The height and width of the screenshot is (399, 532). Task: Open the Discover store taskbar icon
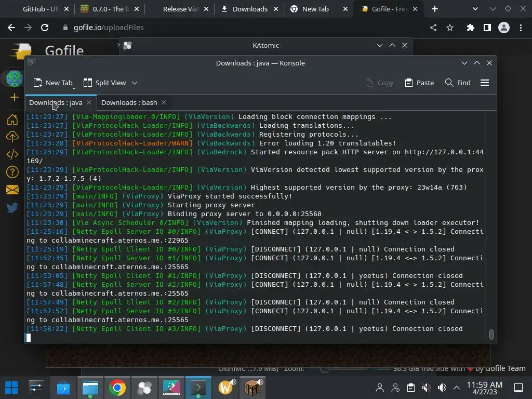(x=63, y=388)
